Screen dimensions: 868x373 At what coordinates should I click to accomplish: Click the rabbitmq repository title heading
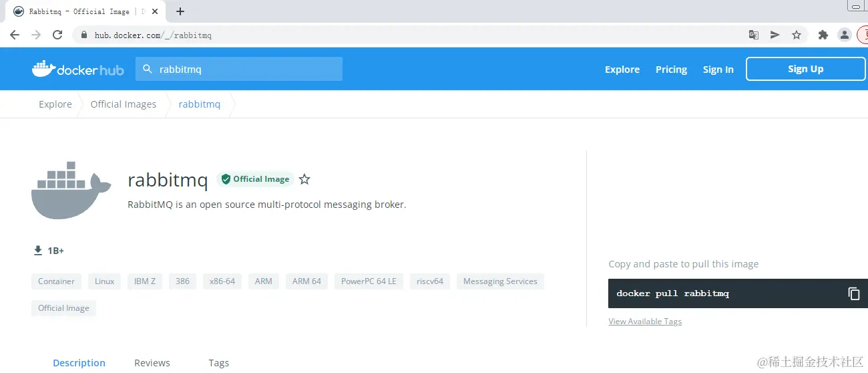click(168, 180)
